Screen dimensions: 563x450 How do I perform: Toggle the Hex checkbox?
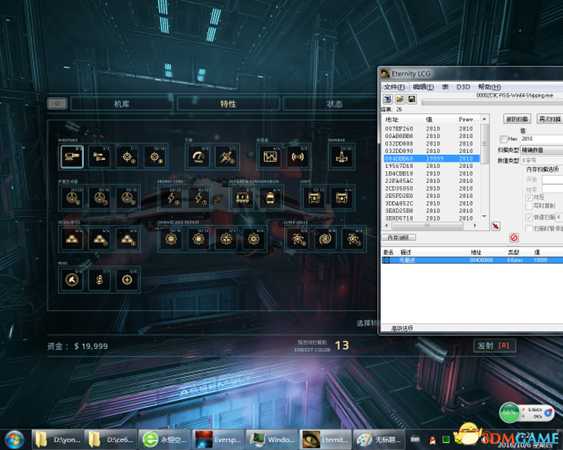(504, 139)
